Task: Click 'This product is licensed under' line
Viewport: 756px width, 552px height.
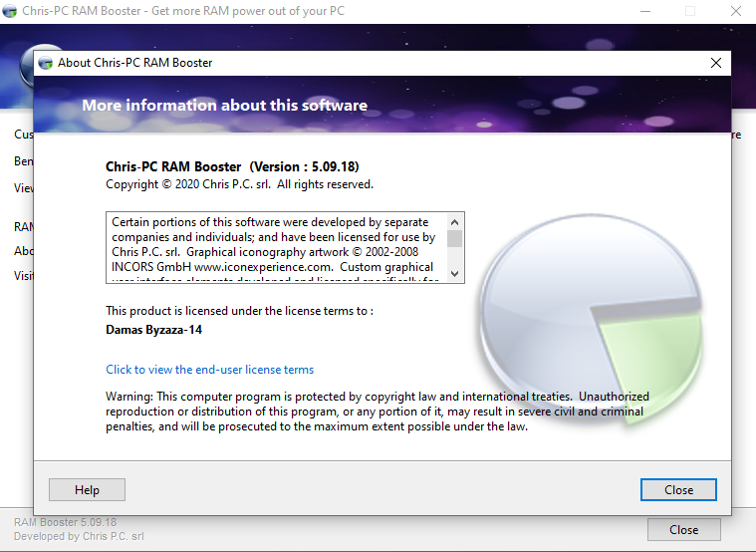Action: pyautogui.click(x=240, y=311)
